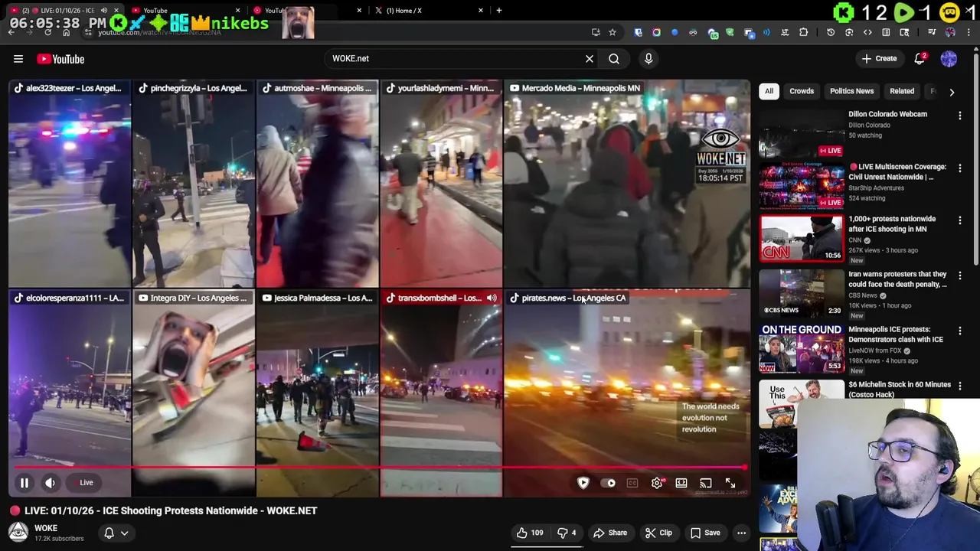Open options for Minneapolis ICE video
This screenshot has width=980, height=551.
pyautogui.click(x=959, y=331)
